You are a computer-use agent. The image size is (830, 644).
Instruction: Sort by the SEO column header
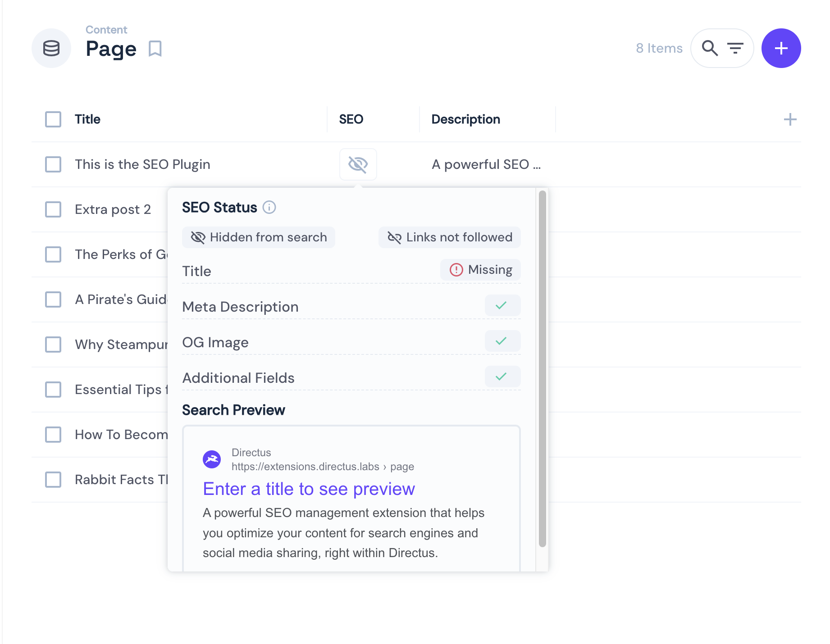[x=351, y=119]
